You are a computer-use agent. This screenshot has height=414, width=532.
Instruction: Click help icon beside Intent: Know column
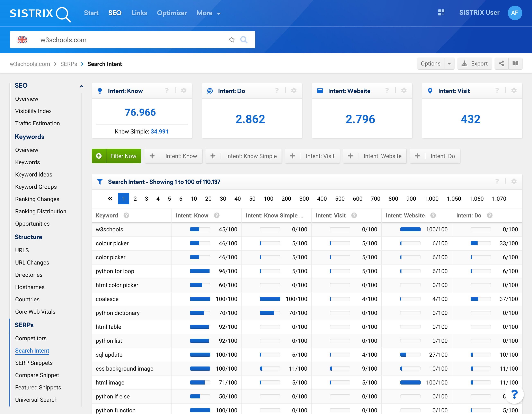click(x=217, y=215)
